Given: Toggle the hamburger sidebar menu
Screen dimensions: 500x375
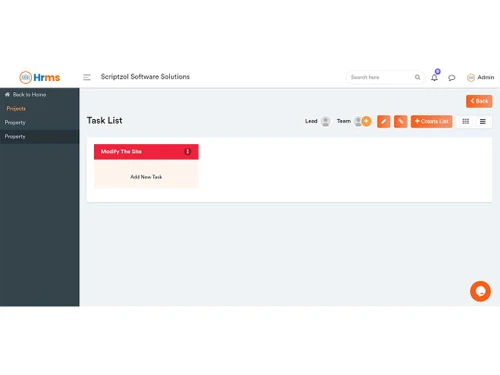Looking at the screenshot, I should click(87, 77).
